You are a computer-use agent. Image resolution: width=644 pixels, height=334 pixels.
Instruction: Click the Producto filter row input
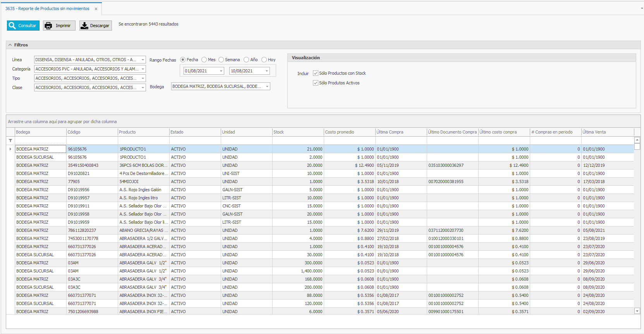pos(143,140)
